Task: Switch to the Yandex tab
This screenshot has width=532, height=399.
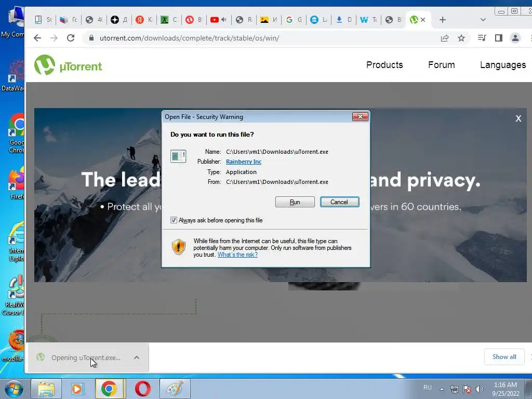Action: coord(144,20)
